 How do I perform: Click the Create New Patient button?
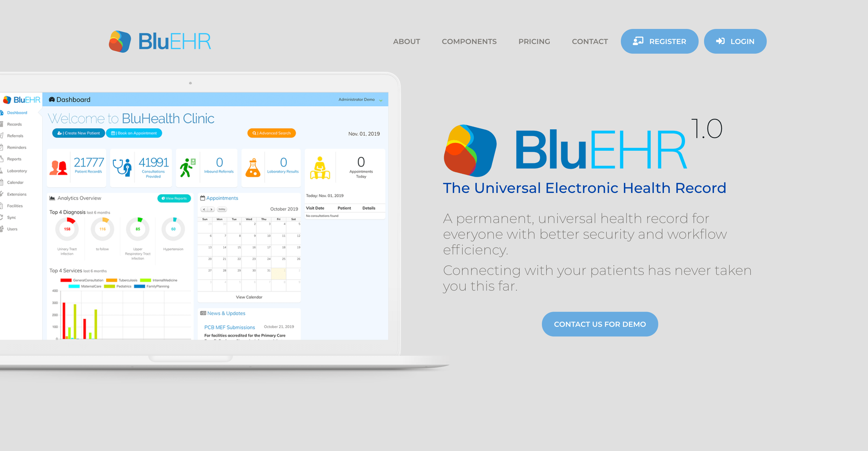pyautogui.click(x=80, y=133)
